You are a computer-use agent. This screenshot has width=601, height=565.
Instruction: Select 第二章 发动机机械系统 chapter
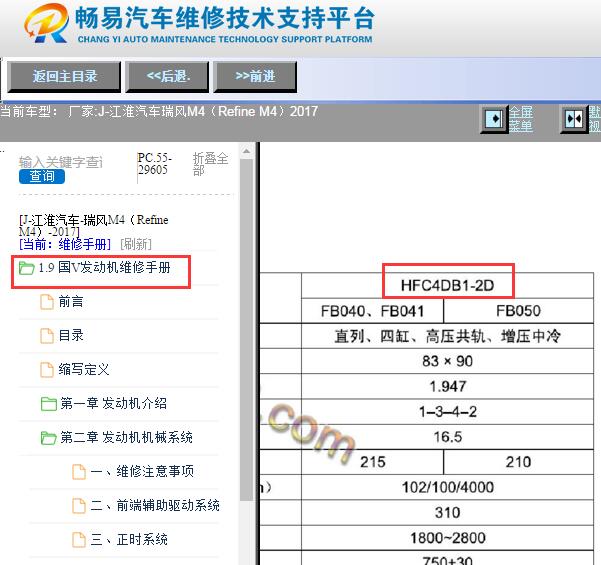point(126,437)
